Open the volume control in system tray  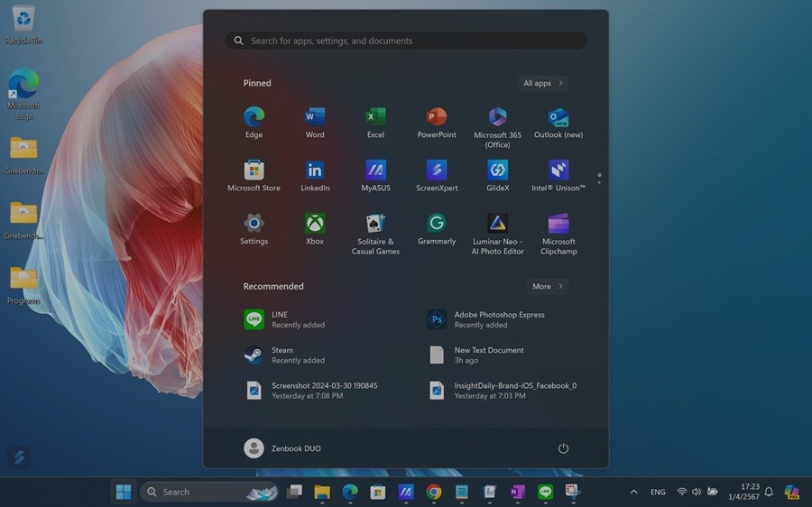[x=697, y=492]
